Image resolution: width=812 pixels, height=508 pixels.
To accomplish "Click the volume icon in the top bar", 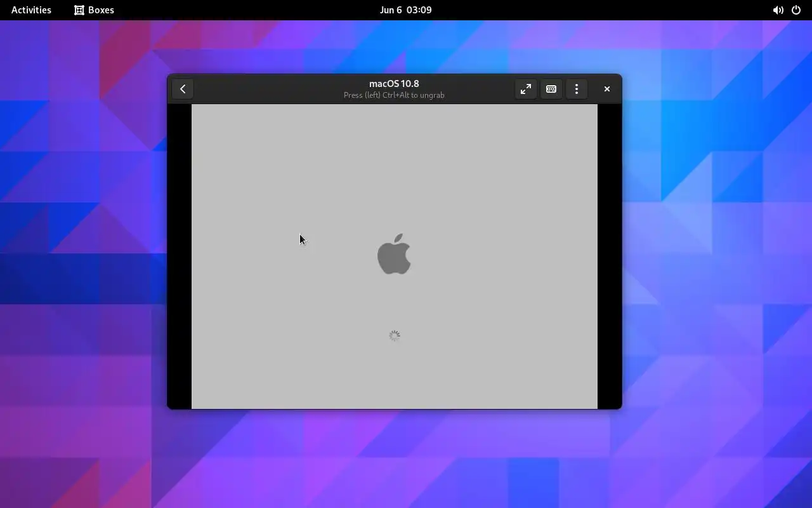I will click(778, 10).
